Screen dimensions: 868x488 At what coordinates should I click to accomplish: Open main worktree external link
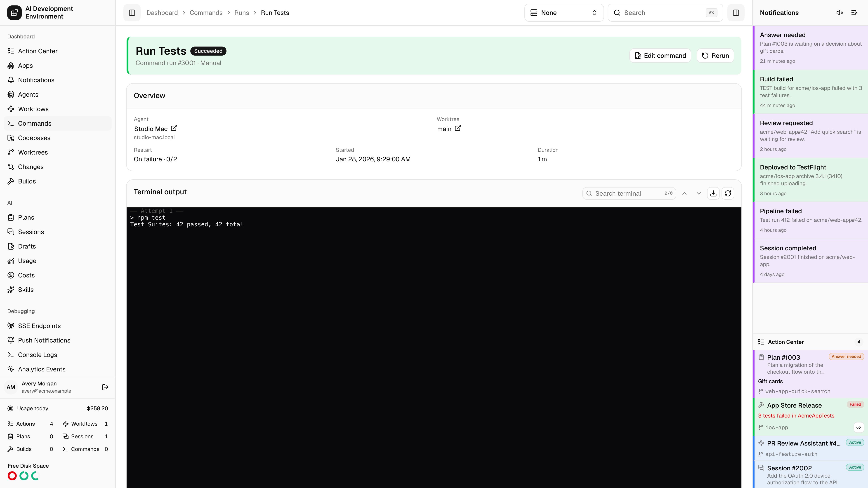tap(458, 128)
